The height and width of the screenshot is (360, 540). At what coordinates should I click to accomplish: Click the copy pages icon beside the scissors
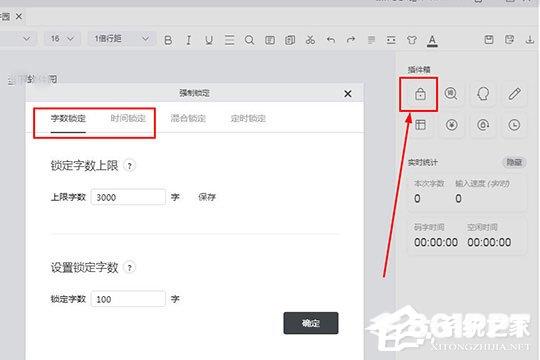coord(290,40)
